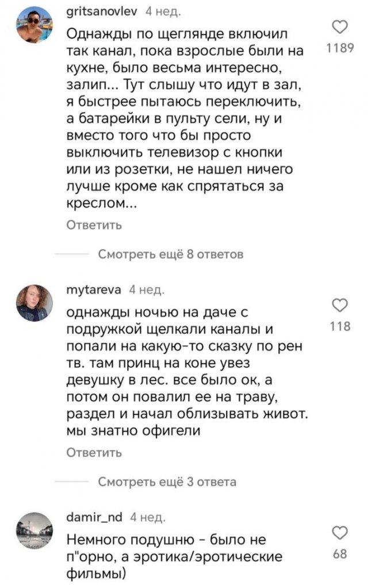The height and width of the screenshot is (588, 368).
Task: View the 118 likes count
Action: [x=340, y=327]
